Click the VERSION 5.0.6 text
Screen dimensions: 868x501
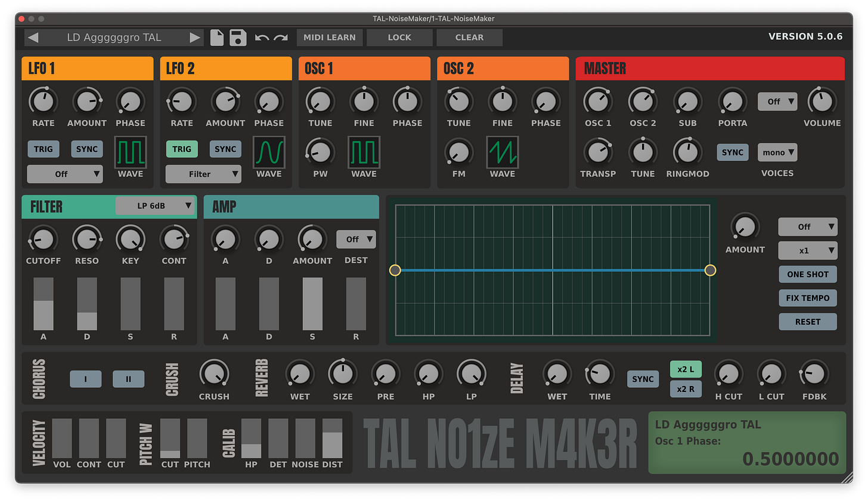pos(805,37)
